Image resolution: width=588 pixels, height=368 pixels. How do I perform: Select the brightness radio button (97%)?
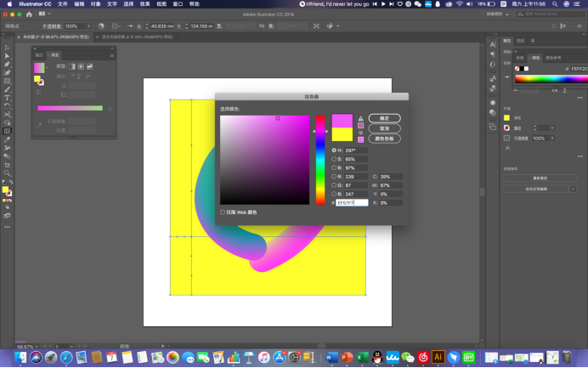pos(334,167)
